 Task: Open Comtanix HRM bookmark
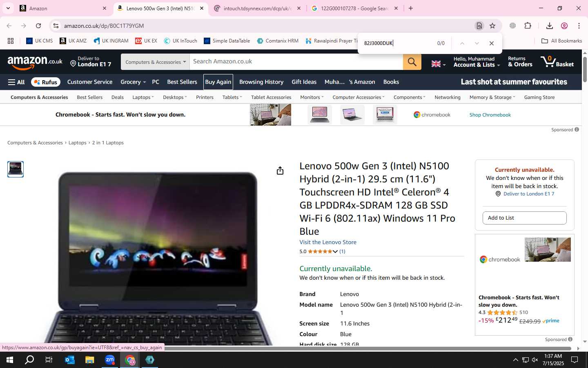278,41
